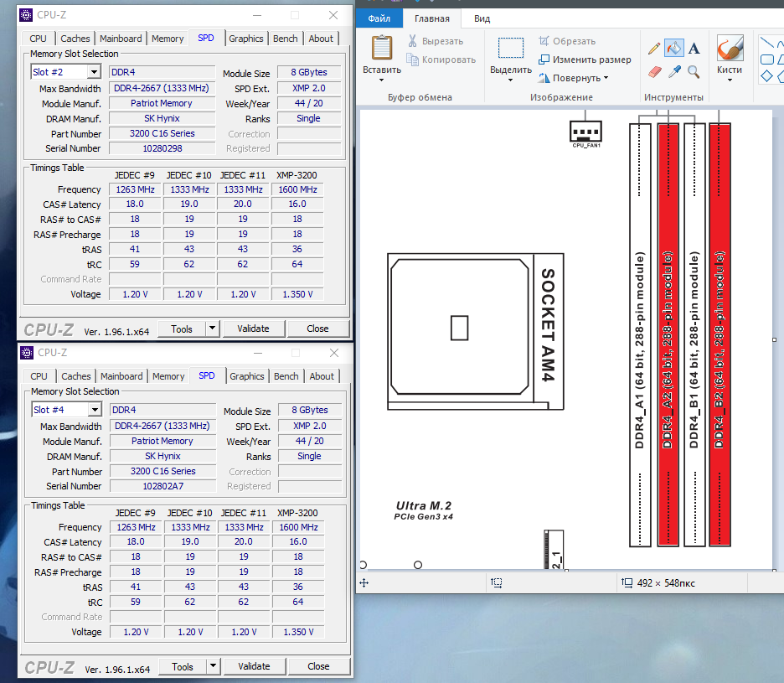Select the diamond shape in Paint
This screenshot has width=784, height=683.
pos(766,76)
